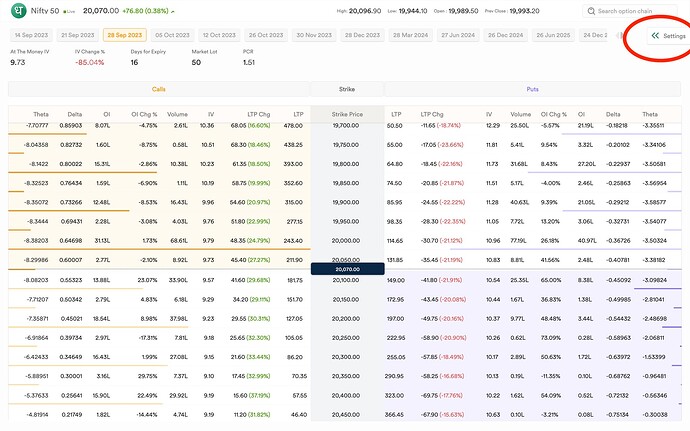This screenshot has height=431, width=690.
Task: Select strike price 20,000.00
Action: pos(346,241)
